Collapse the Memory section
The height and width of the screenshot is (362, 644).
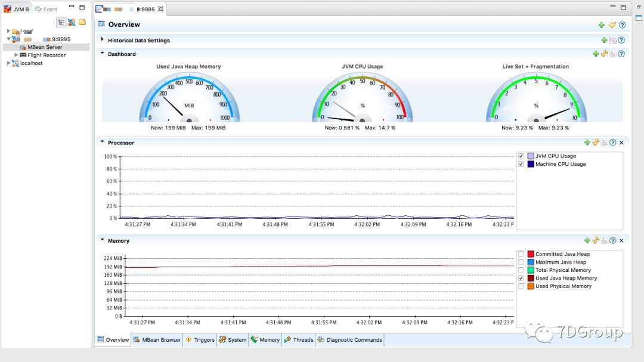tap(103, 240)
